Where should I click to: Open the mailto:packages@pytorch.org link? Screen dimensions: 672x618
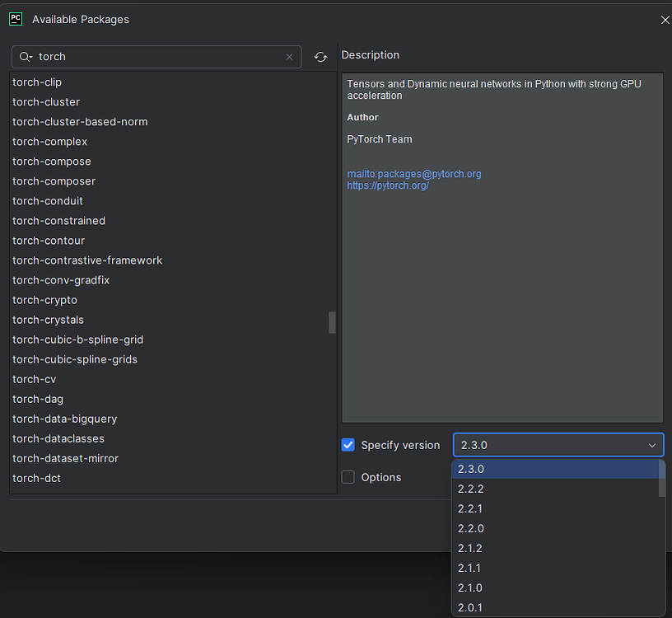[414, 174]
